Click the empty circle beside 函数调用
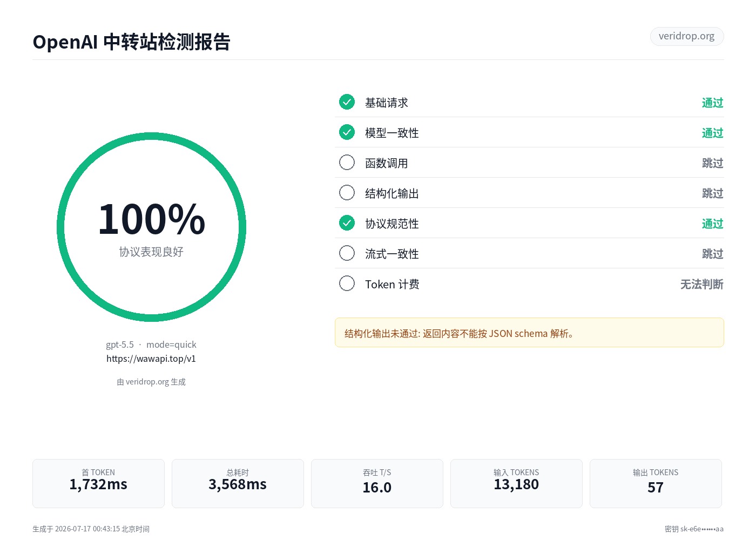 click(x=347, y=162)
